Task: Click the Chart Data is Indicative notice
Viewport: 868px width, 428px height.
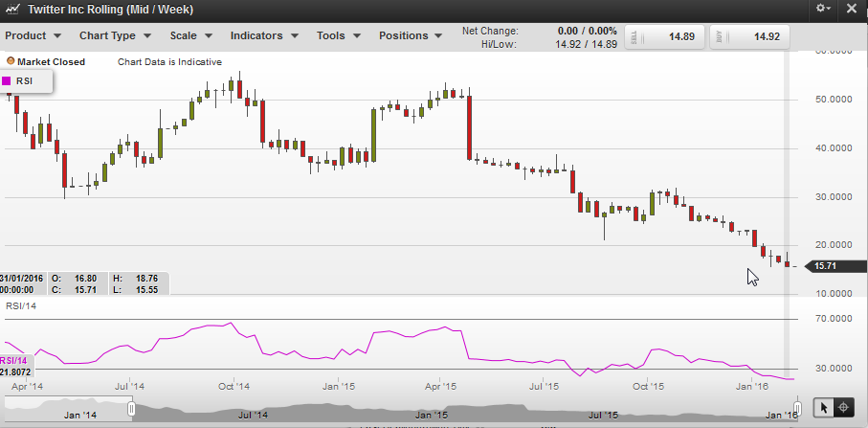Action: tap(170, 62)
